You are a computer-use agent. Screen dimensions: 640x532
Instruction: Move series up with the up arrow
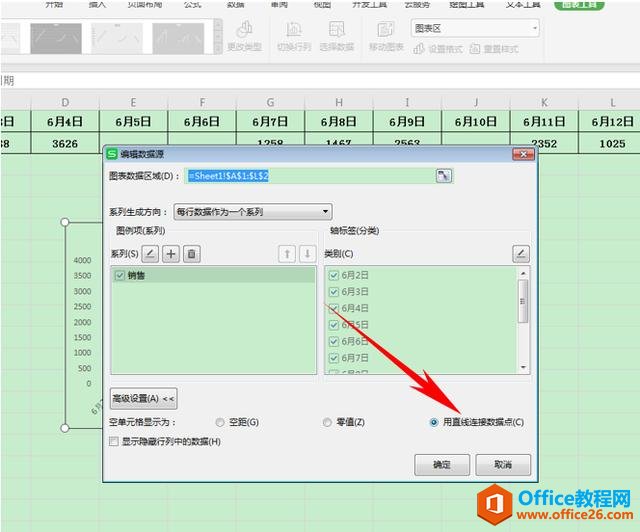285,254
